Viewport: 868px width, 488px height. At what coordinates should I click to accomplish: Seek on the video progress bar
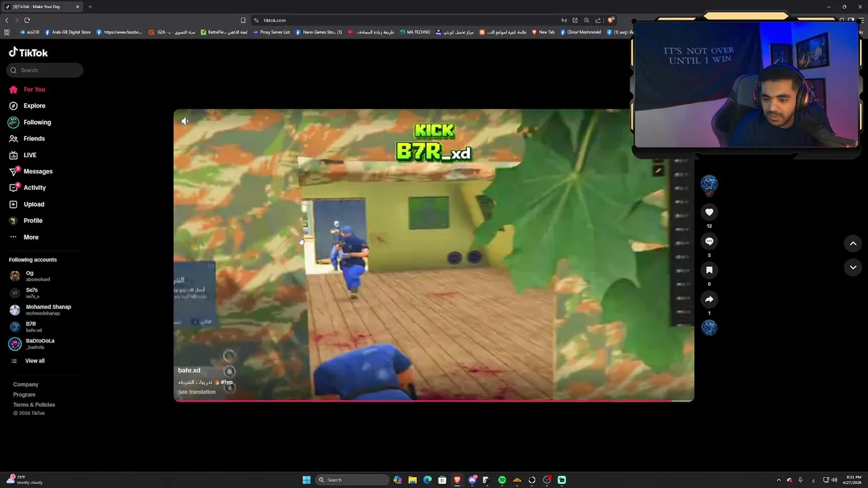(434, 401)
